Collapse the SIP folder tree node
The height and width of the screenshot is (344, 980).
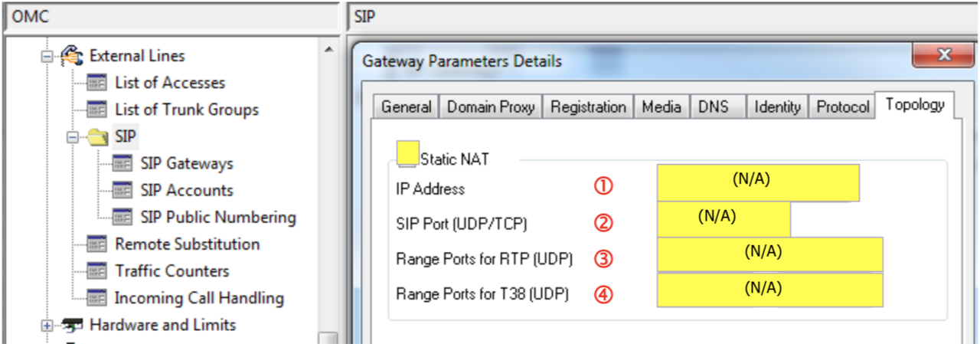[x=73, y=137]
